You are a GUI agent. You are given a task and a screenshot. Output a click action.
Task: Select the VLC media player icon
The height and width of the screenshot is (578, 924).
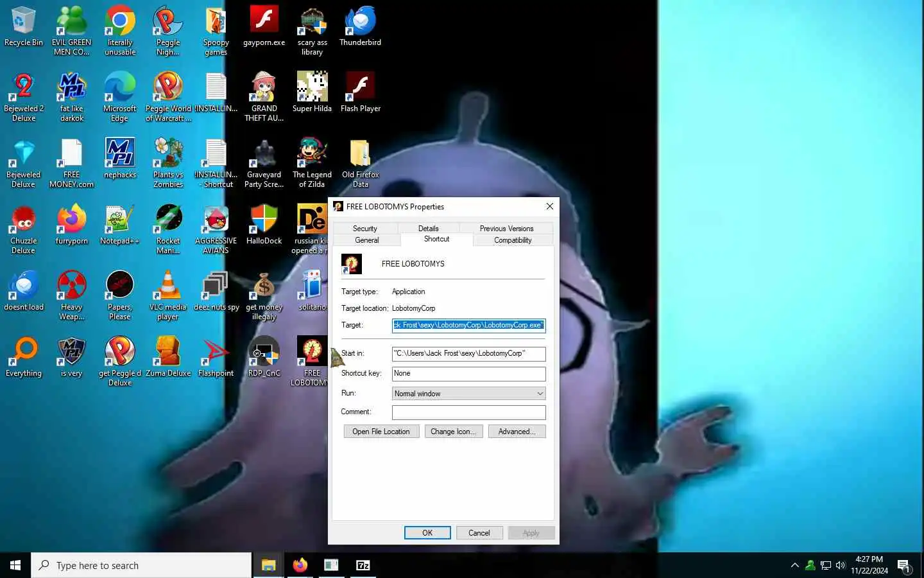coord(168,295)
